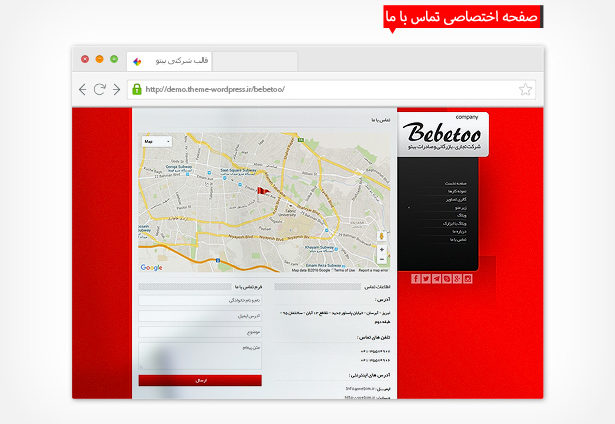Image resolution: width=615 pixels, height=424 pixels.
Task: Reload the page with the refresh icon
Action: pyautogui.click(x=100, y=89)
